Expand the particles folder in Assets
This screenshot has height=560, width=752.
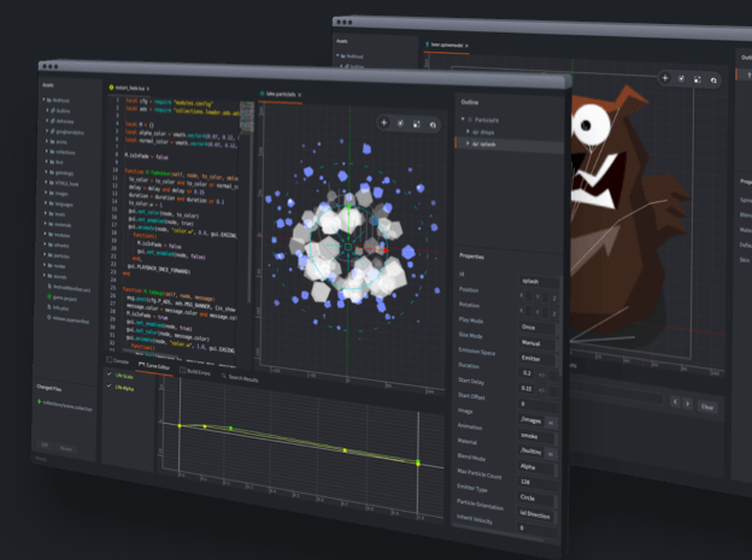[x=45, y=254]
